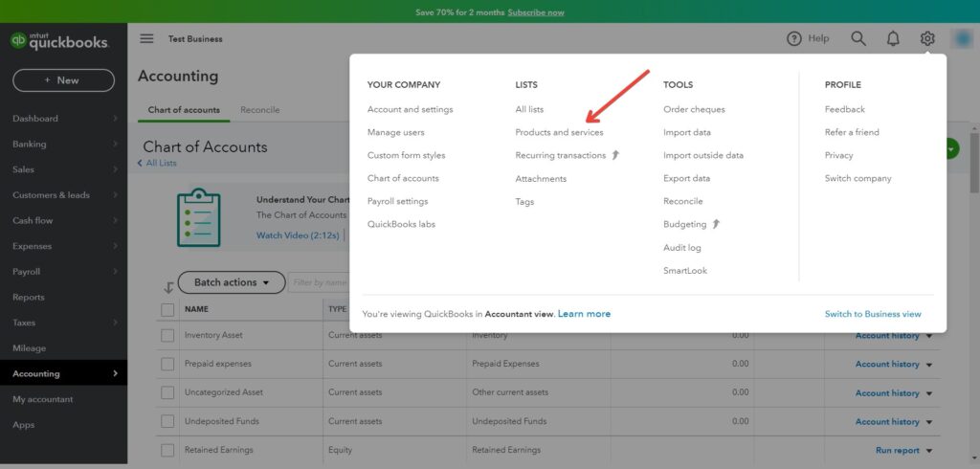Open the Help question mark icon
Screen dimensions: 980x469
coord(793,39)
